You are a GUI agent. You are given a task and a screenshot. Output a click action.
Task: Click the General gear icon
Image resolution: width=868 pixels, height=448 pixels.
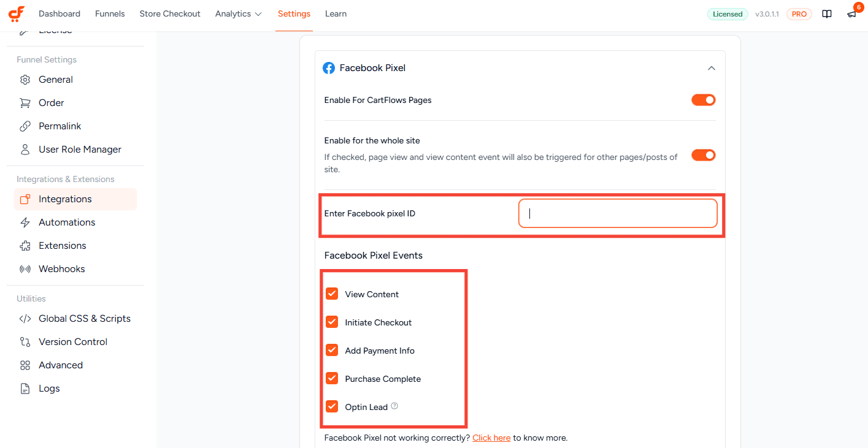tap(25, 80)
